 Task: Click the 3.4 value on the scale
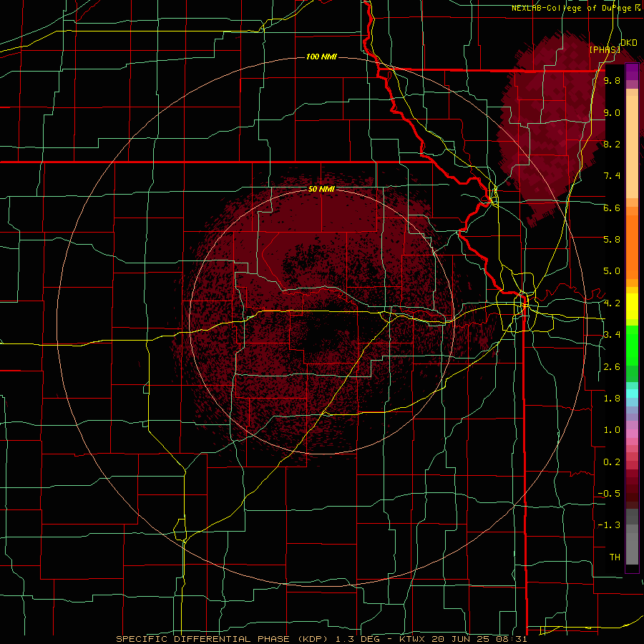[x=612, y=335]
